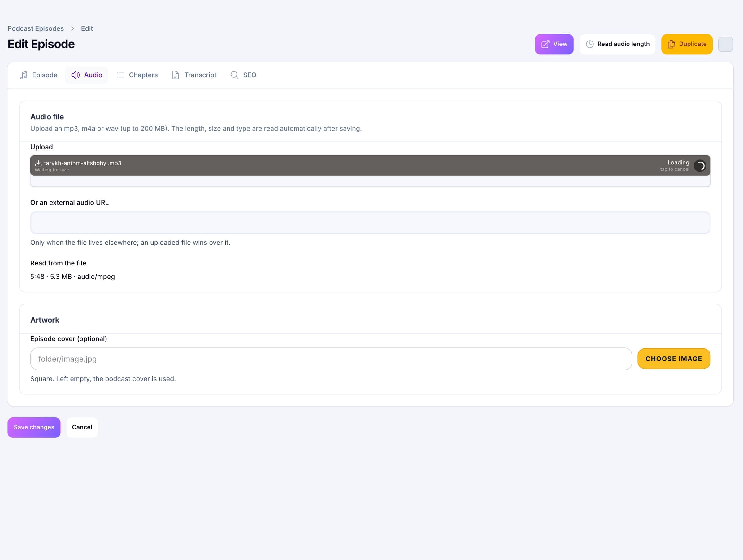This screenshot has height=560, width=743.
Task: Click the Choose Image button
Action: tap(674, 359)
